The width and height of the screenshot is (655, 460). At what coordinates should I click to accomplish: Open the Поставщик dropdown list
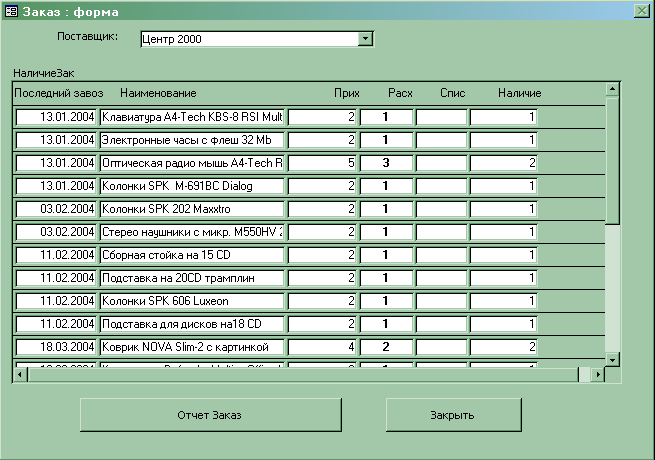[365, 39]
